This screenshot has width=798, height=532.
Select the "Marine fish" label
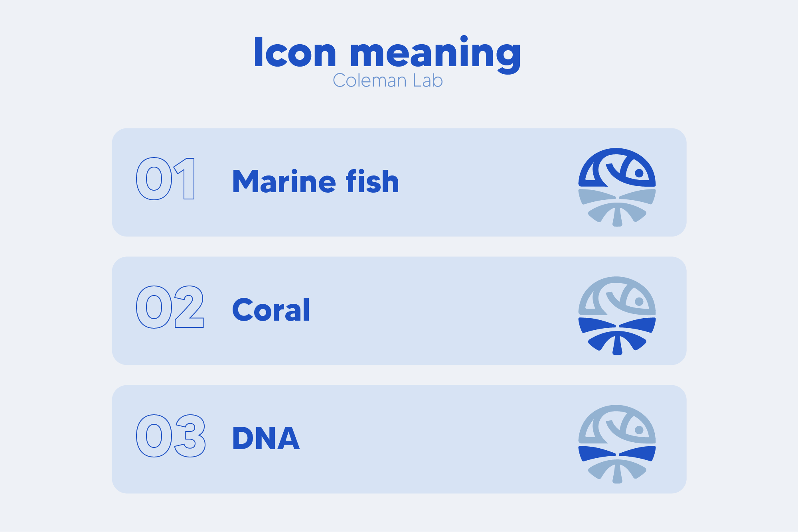click(316, 181)
